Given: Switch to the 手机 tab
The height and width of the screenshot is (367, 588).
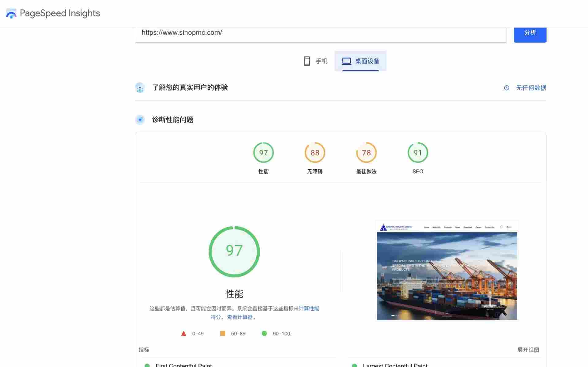Looking at the screenshot, I should pos(315,61).
